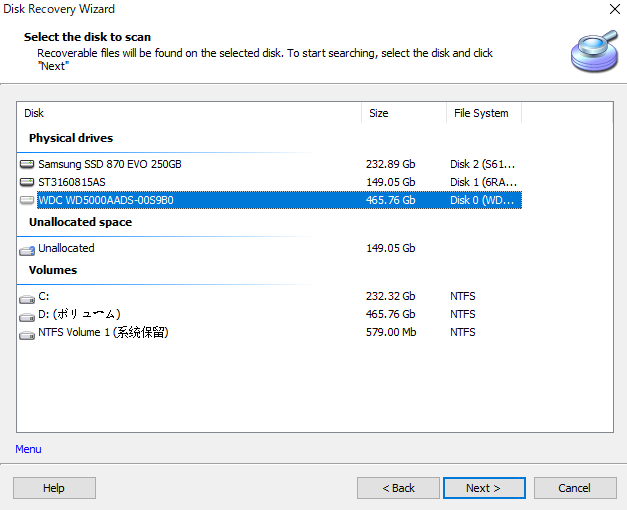
Task: Proceed with the Next button
Action: coord(482,488)
